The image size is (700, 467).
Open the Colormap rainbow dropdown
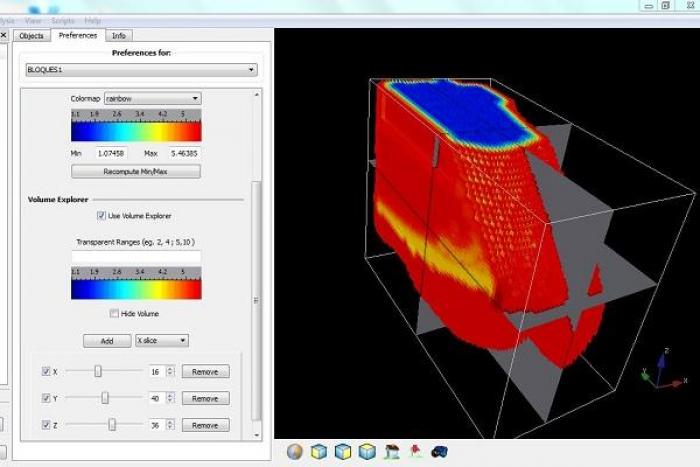click(x=152, y=99)
